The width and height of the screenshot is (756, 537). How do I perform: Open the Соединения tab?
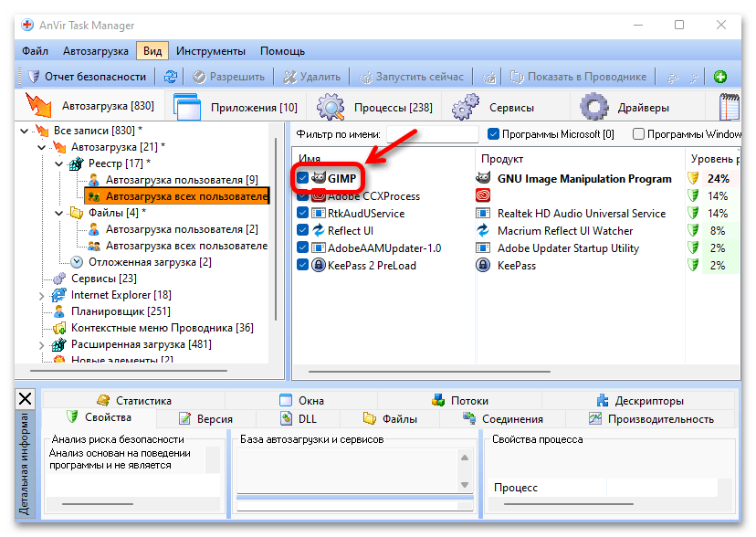point(502,419)
